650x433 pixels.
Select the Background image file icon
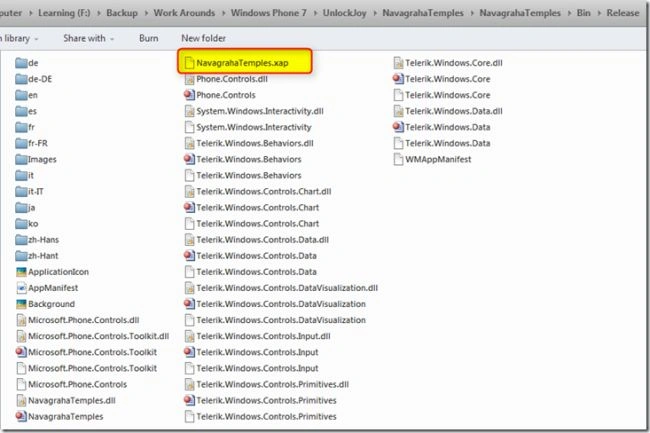21,304
